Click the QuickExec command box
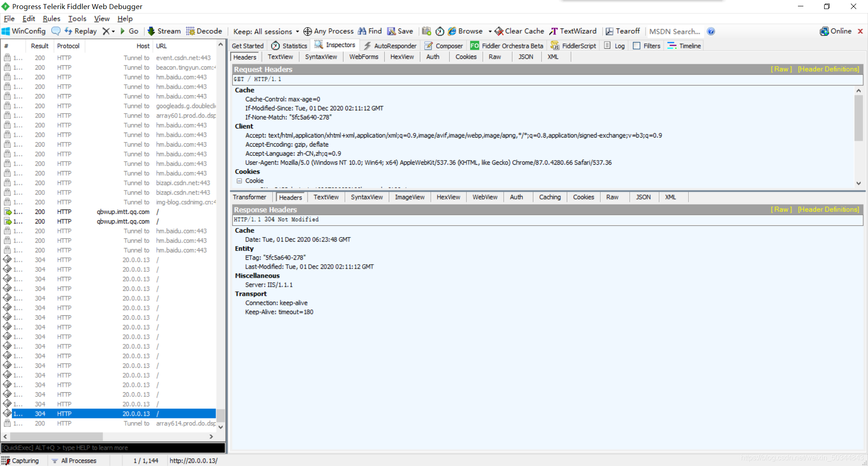 pos(113,447)
